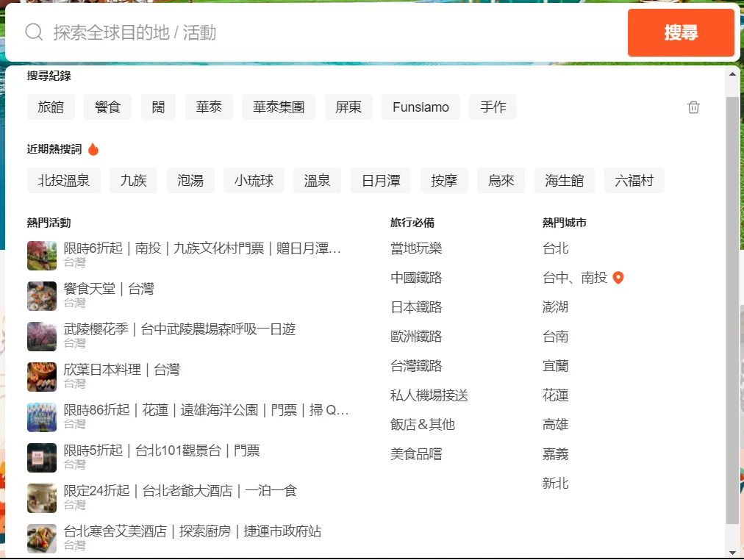
Task: Open 欣葉日本料理｜台灣 listing
Action: tap(121, 370)
